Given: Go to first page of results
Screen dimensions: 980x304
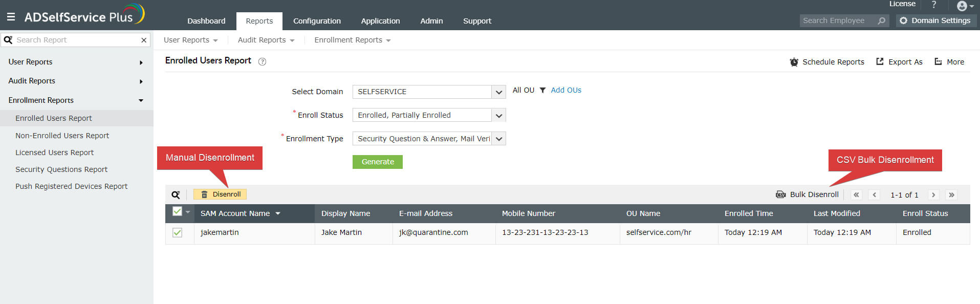Looking at the screenshot, I should (x=856, y=195).
